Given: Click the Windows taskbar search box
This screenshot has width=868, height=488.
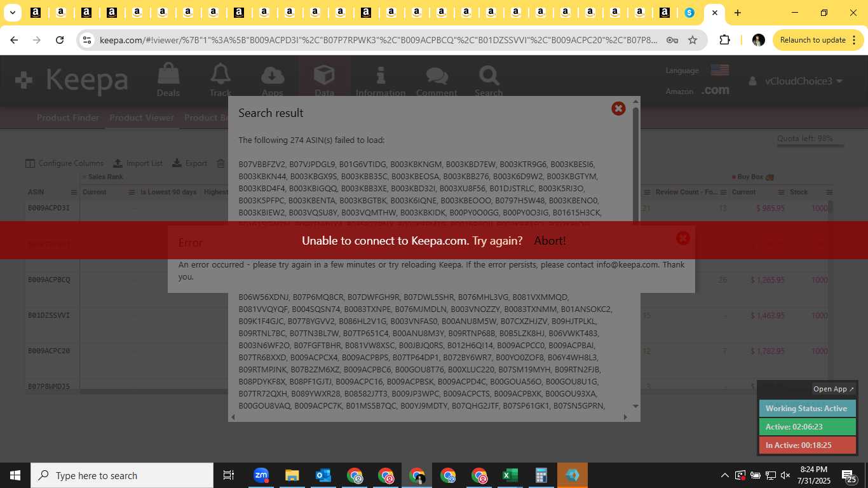Looking at the screenshot, I should point(122,475).
